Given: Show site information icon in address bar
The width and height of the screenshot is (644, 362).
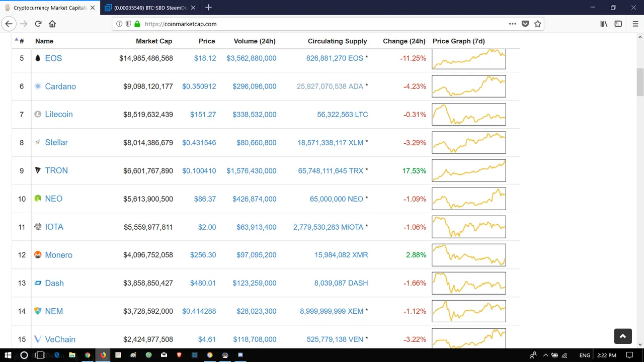Looking at the screenshot, I should tap(119, 24).
